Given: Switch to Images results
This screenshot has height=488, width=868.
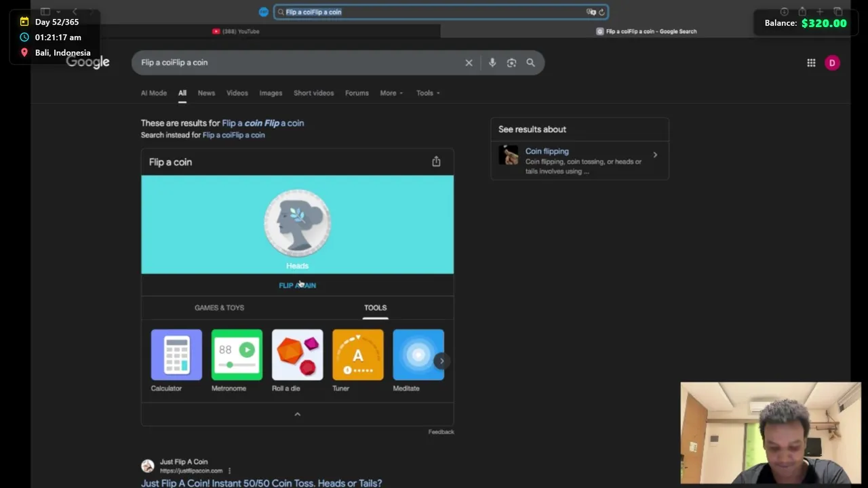Looking at the screenshot, I should coord(271,93).
